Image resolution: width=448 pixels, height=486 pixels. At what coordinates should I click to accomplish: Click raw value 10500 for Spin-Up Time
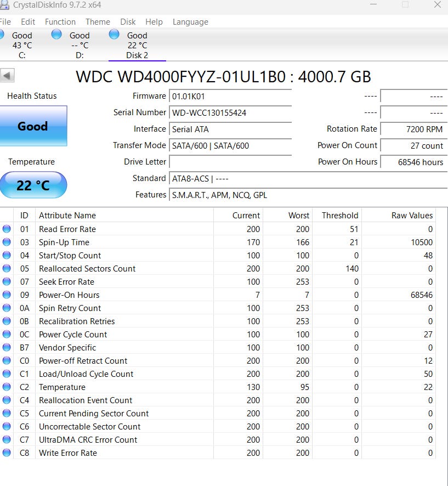point(421,242)
